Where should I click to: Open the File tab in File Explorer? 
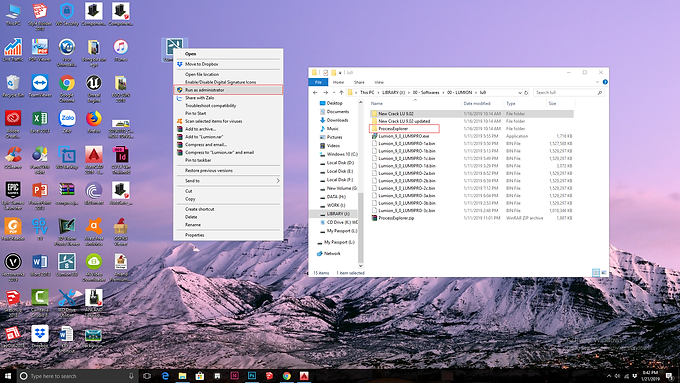[x=318, y=82]
